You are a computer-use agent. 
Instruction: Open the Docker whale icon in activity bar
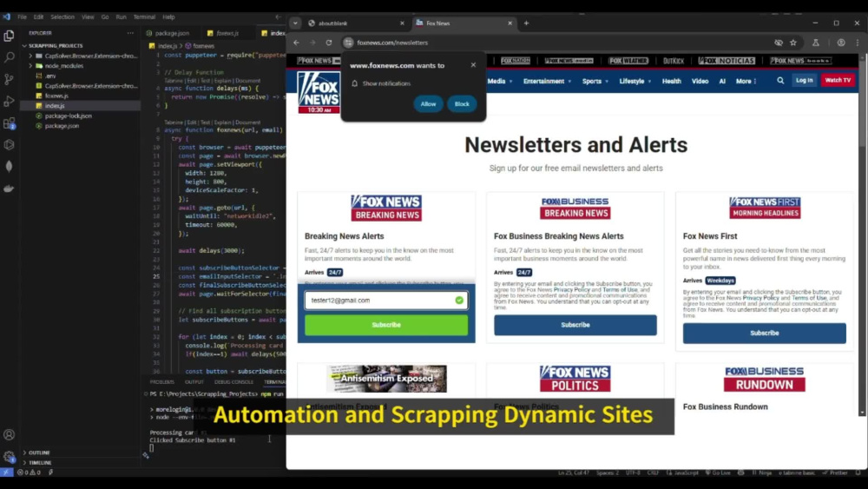click(9, 188)
